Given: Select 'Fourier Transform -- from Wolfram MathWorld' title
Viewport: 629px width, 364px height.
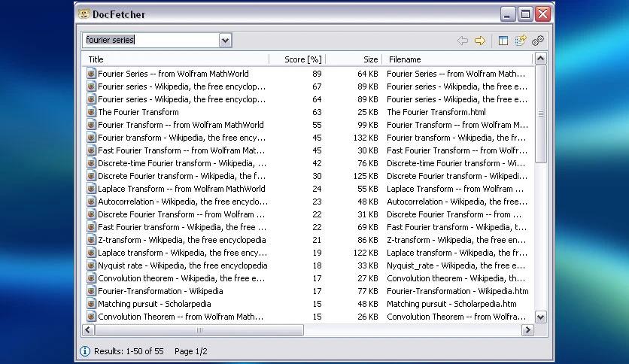Looking at the screenshot, I should pos(181,125).
